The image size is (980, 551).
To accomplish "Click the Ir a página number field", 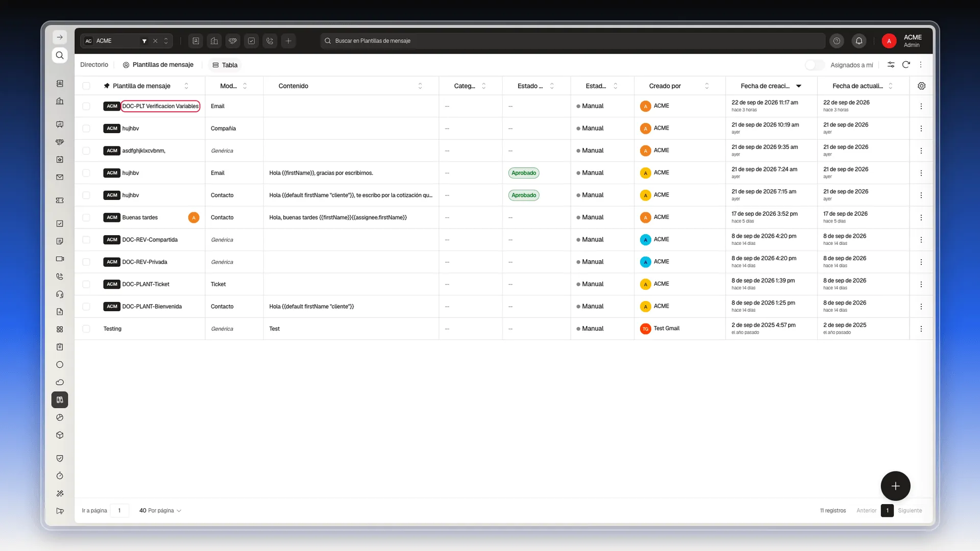I will click(119, 511).
